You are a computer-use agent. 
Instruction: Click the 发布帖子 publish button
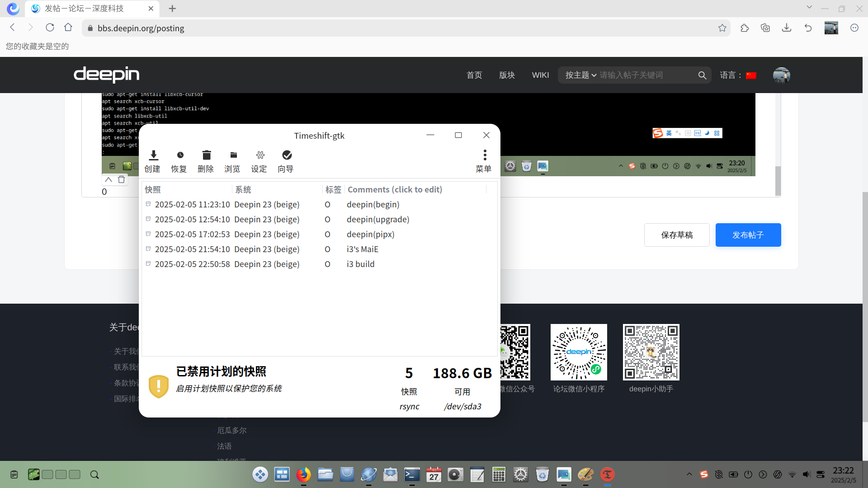[748, 235]
